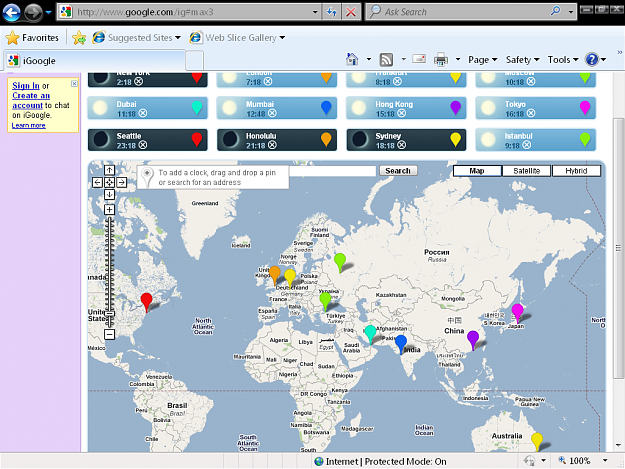This screenshot has width=625, height=469.
Task: Click the Help question mark icon
Action: [592, 59]
